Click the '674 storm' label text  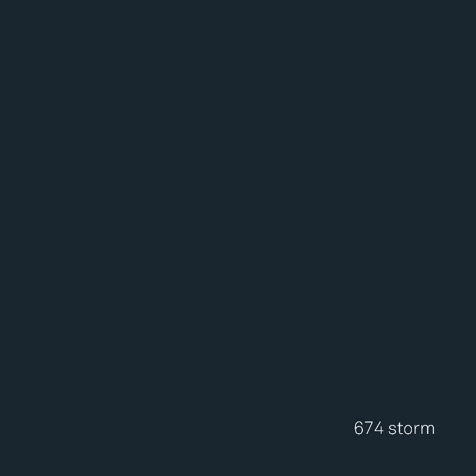pos(395,428)
